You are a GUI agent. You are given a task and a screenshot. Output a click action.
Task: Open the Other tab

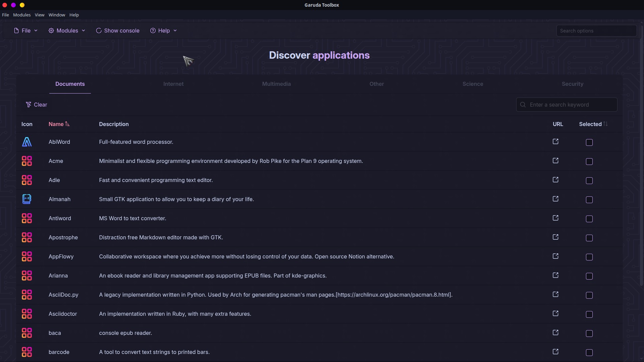pos(377,84)
